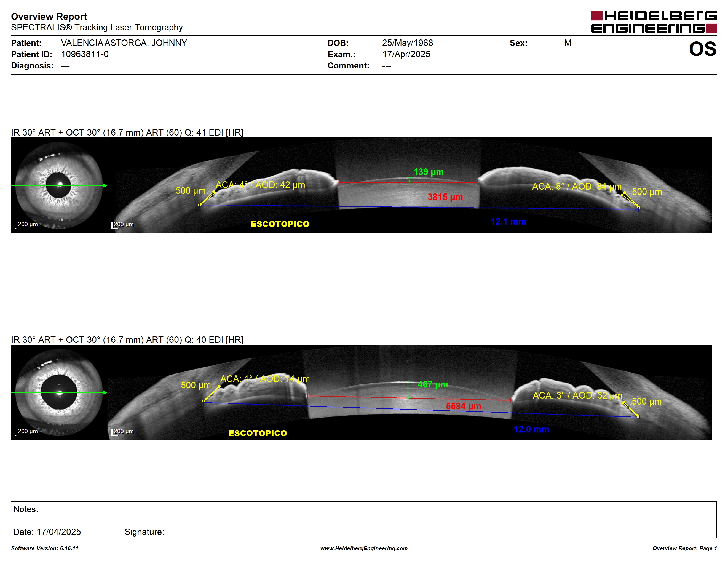Click the Heidelberg Engineering logo
The height and width of the screenshot is (563, 728).
pyautogui.click(x=654, y=22)
